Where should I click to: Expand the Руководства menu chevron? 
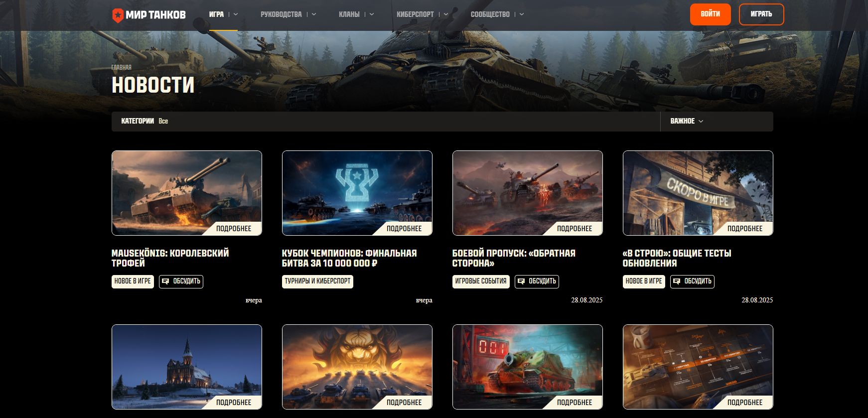[314, 14]
